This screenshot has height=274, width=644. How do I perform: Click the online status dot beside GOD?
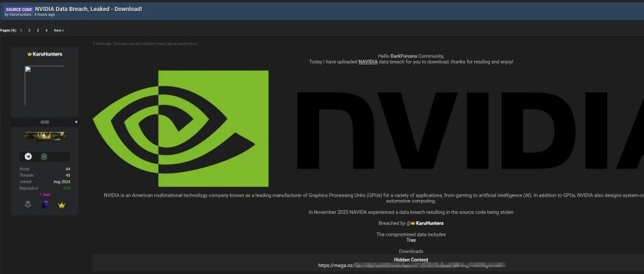(x=77, y=122)
